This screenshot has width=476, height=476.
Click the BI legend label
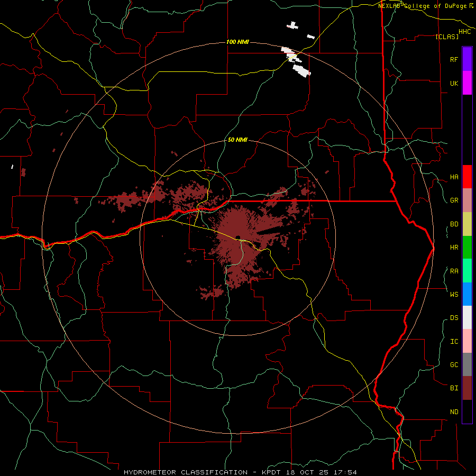[x=454, y=388]
